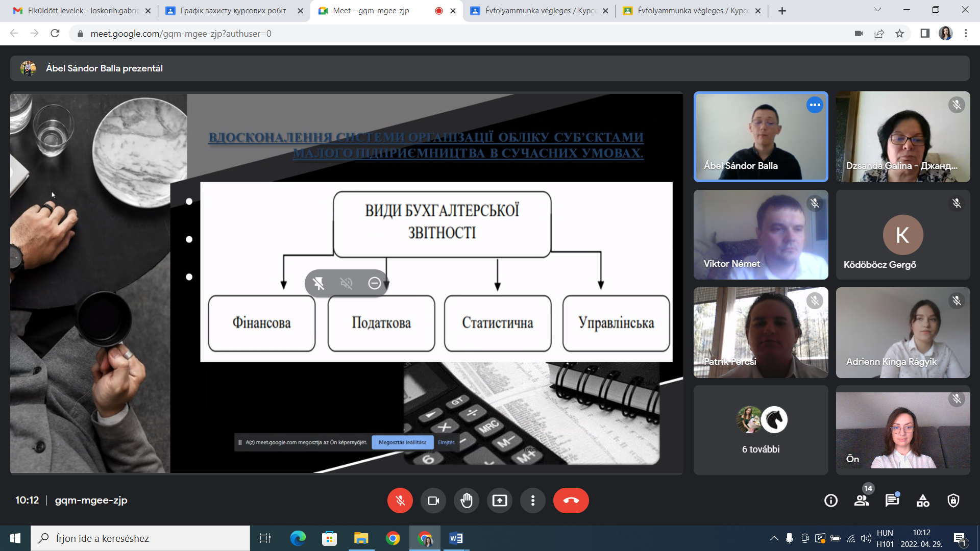Open options on Ábel Sándor Balla tile
980x551 pixels.
pyautogui.click(x=815, y=105)
